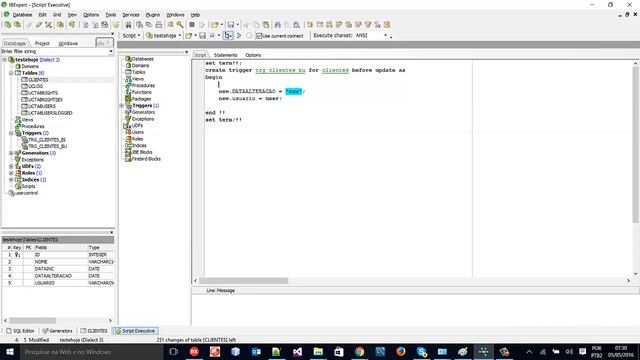The height and width of the screenshot is (360, 640).
Task: Expand the Generators node
Action: click(11, 153)
